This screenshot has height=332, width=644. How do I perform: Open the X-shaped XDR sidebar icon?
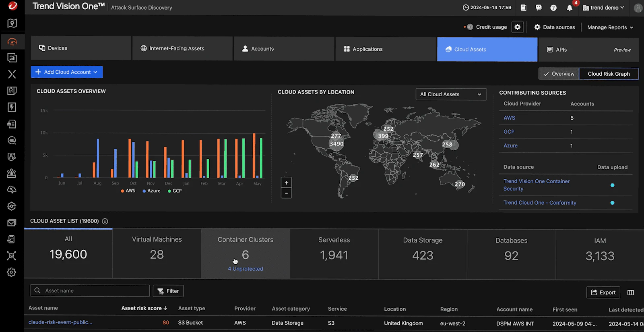click(x=12, y=74)
